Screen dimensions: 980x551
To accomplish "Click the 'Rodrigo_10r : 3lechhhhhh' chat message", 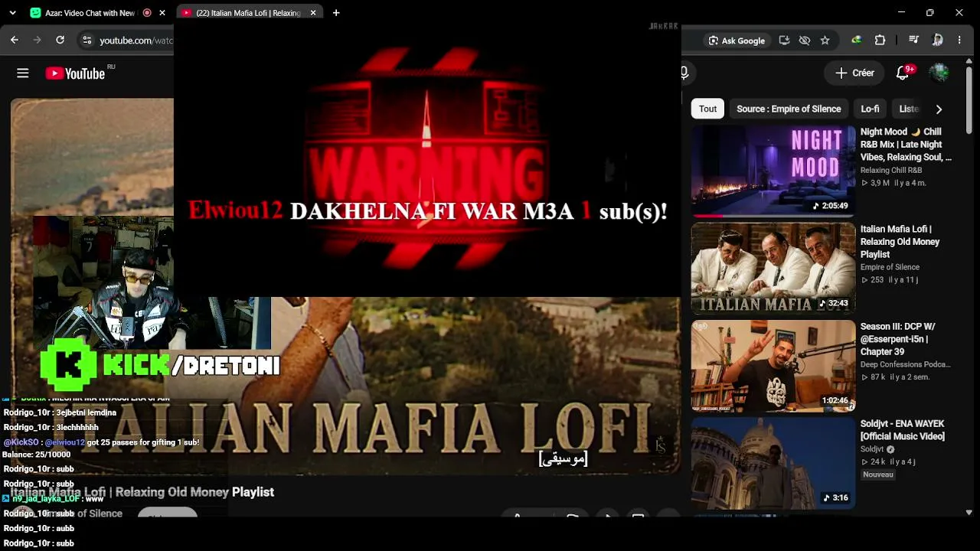I will coord(51,427).
